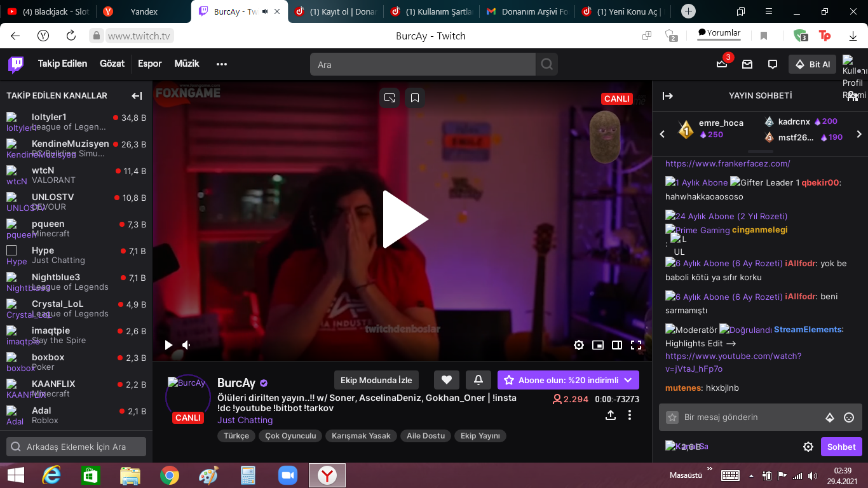The height and width of the screenshot is (488, 868).
Task: Open Google Chrome from the taskbar
Action: pyautogui.click(x=170, y=475)
